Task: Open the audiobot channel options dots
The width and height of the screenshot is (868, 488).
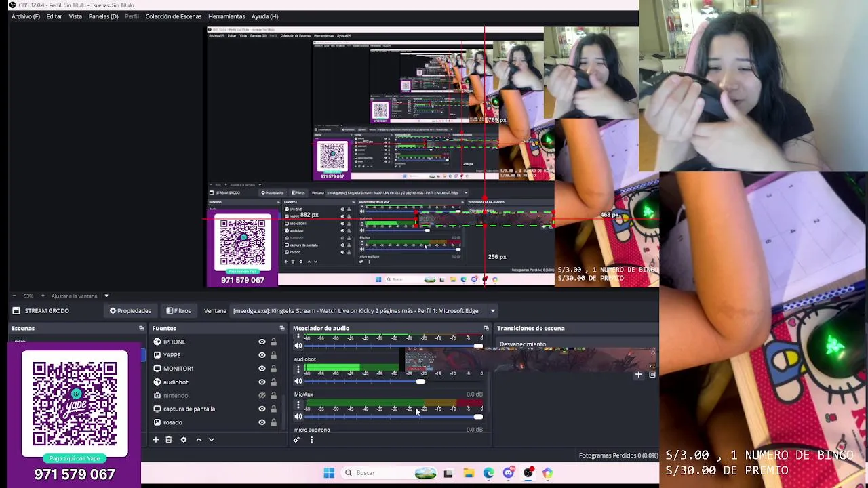Action: click(298, 369)
